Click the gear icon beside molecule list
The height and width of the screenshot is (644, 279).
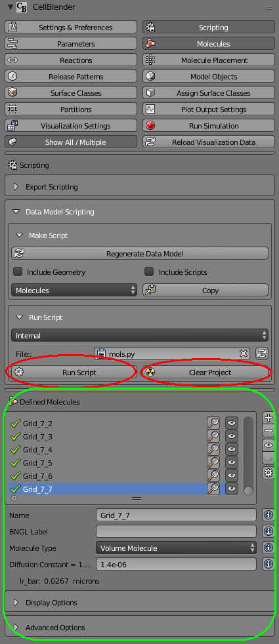click(268, 473)
